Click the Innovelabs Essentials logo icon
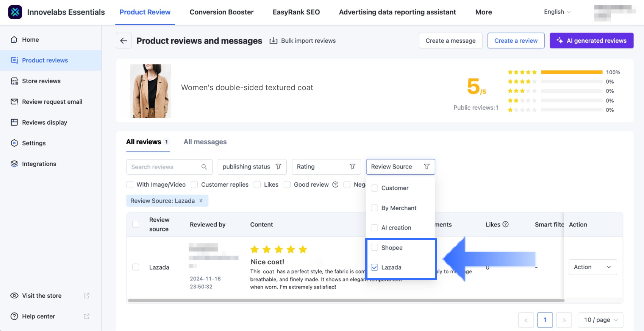This screenshot has height=331, width=644. [x=15, y=12]
